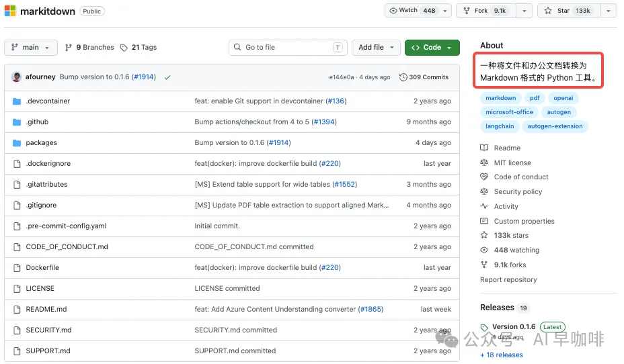Screen dimensions: 624x364
Task: Click the afourney avatar picture
Action: point(16,77)
